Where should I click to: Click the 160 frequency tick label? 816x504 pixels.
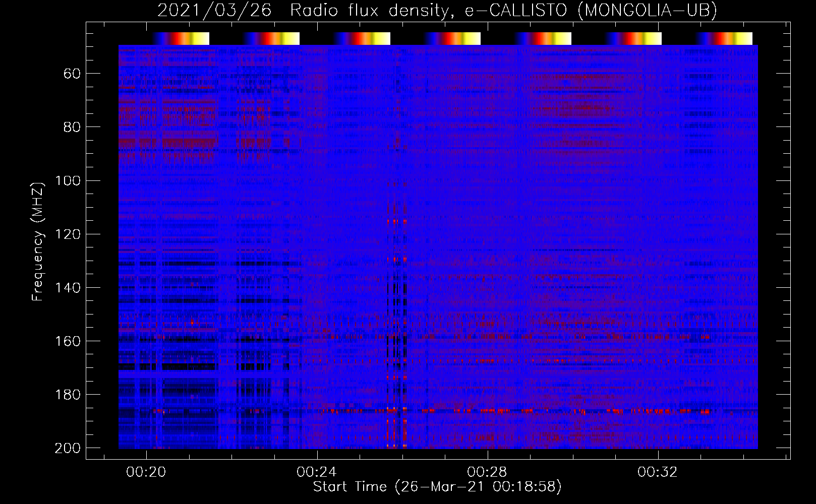coord(68,341)
